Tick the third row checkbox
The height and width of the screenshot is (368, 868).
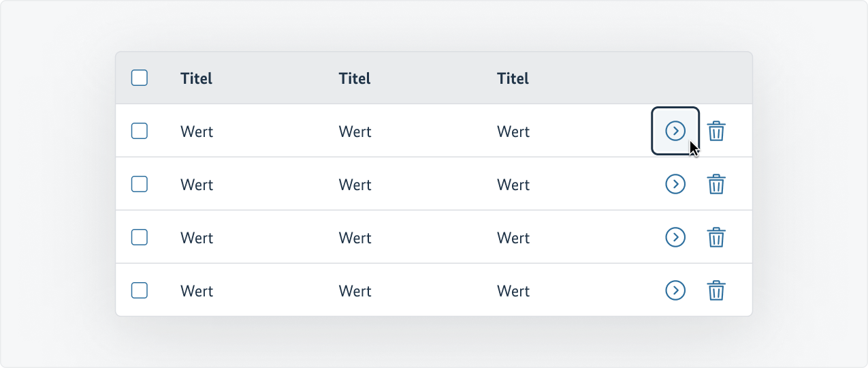(x=140, y=237)
